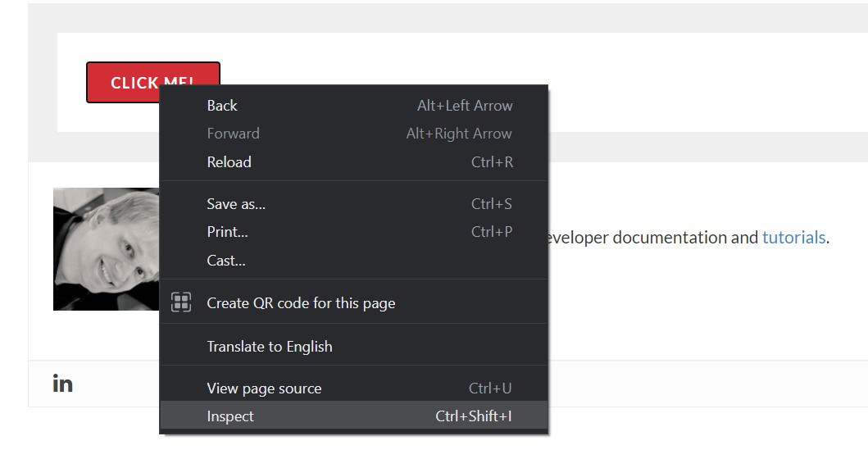Click the Alt+Left Arrow shortcut label
Screen dimensions: 868x468
click(465, 106)
